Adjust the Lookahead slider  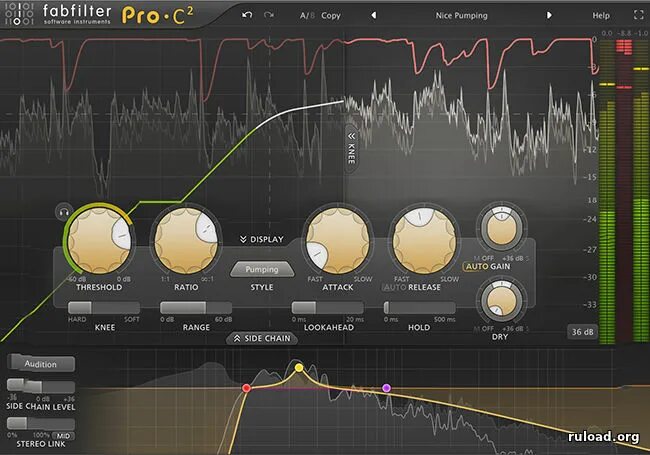pyautogui.click(x=327, y=307)
